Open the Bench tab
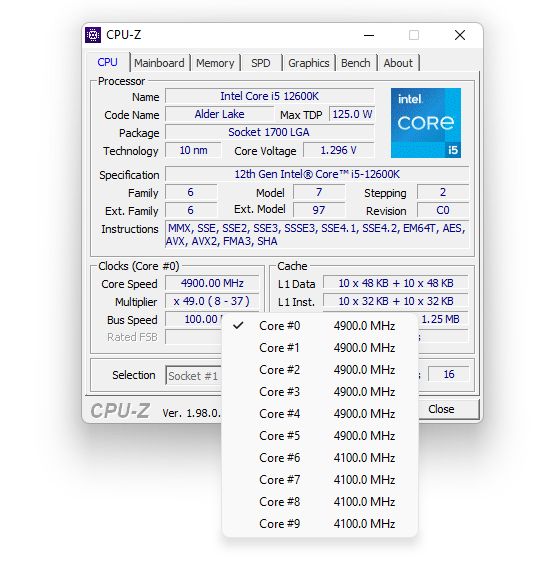Image resolution: width=550 pixels, height=570 pixels. pyautogui.click(x=356, y=63)
